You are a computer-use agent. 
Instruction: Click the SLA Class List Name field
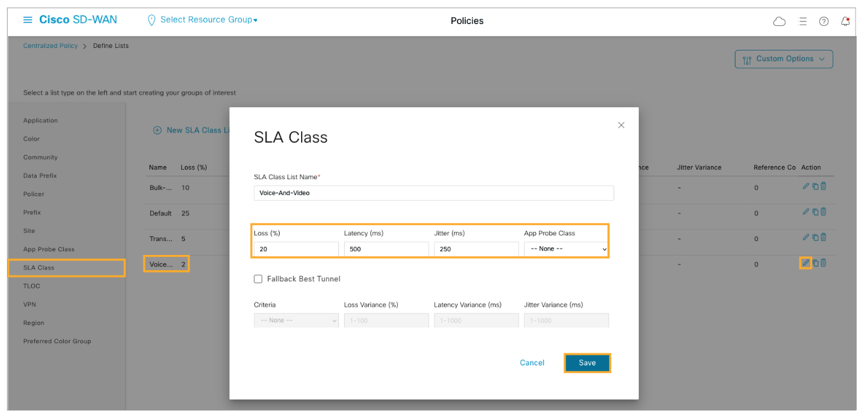[x=433, y=193]
